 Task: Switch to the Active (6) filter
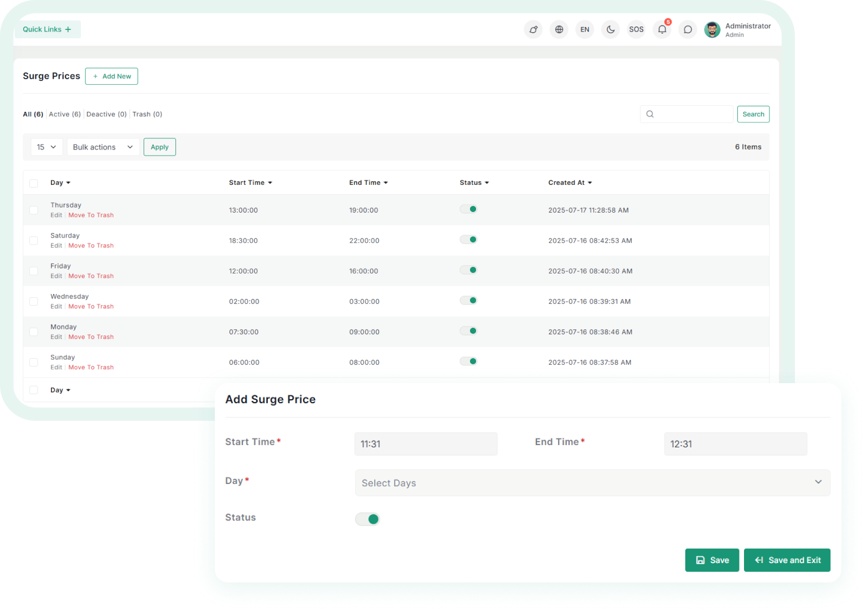(x=65, y=114)
